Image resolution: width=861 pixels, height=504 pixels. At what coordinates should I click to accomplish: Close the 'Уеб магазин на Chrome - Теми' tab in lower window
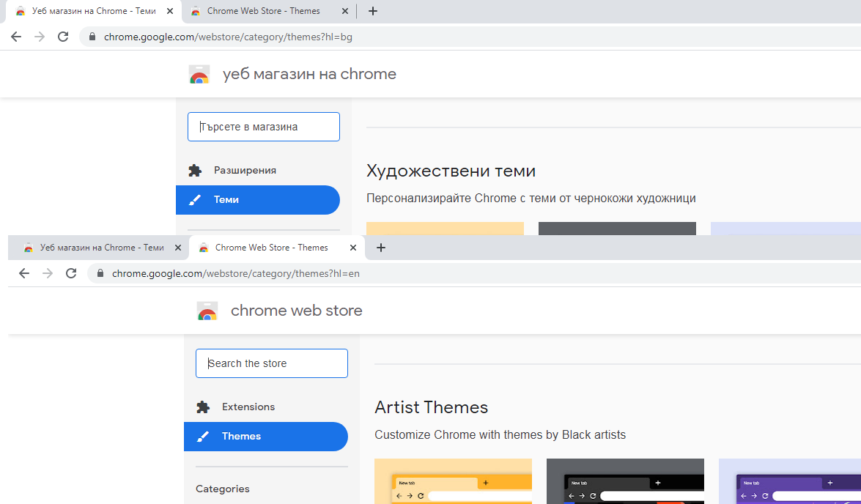click(178, 248)
